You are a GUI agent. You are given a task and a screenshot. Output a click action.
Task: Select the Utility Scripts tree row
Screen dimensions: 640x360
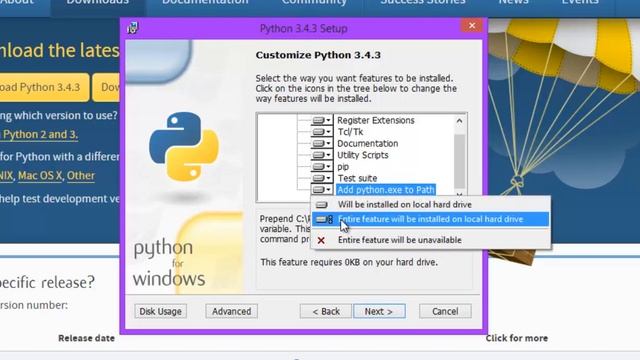tap(362, 155)
